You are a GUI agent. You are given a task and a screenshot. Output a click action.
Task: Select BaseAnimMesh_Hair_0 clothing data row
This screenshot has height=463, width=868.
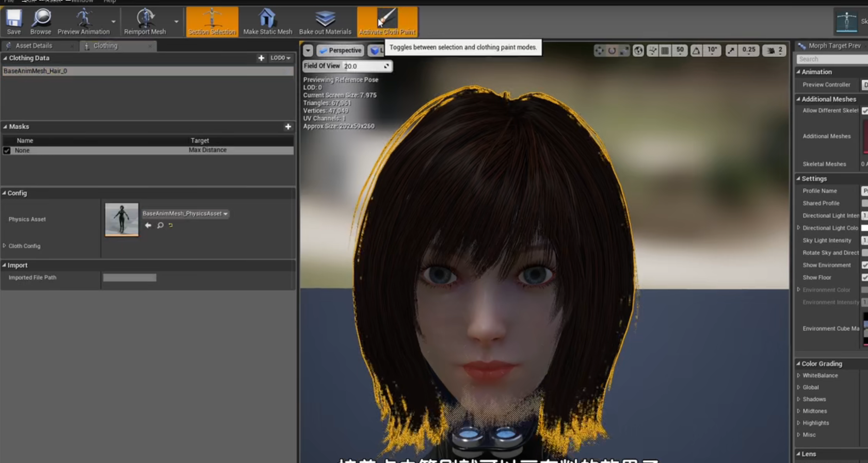coord(148,71)
